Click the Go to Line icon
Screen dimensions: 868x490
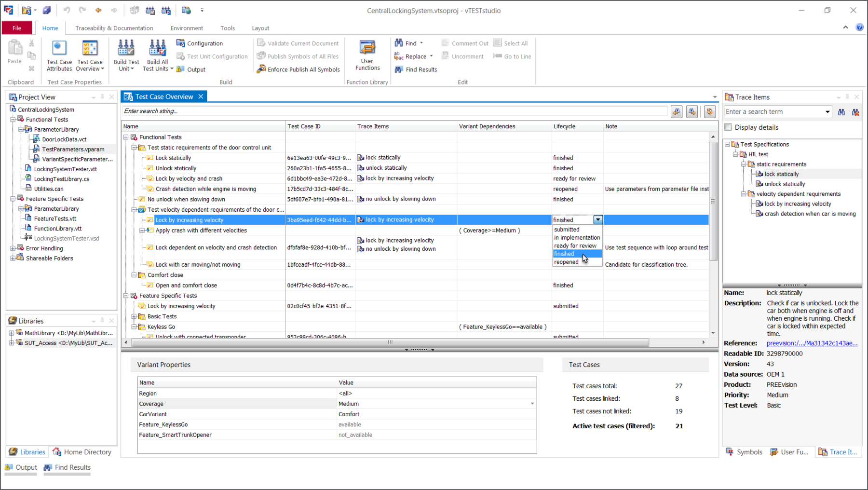pyautogui.click(x=497, y=56)
